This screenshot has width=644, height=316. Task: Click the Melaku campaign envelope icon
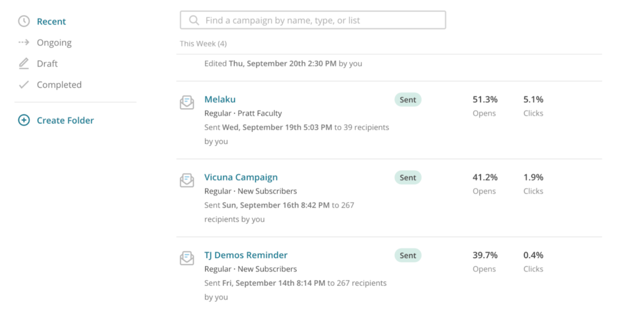tap(187, 102)
